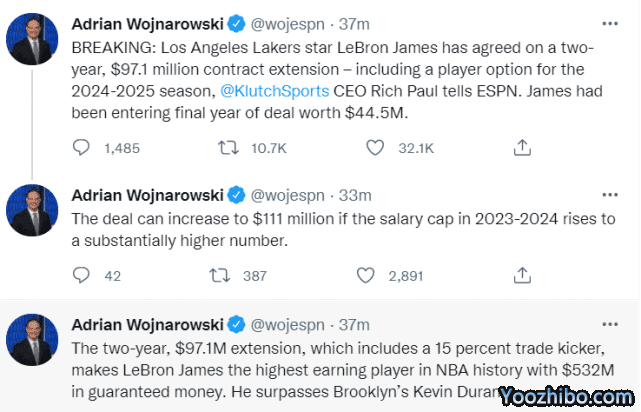The image size is (641, 412).
Task: Open the avatar on the second tweet
Action: (32, 210)
